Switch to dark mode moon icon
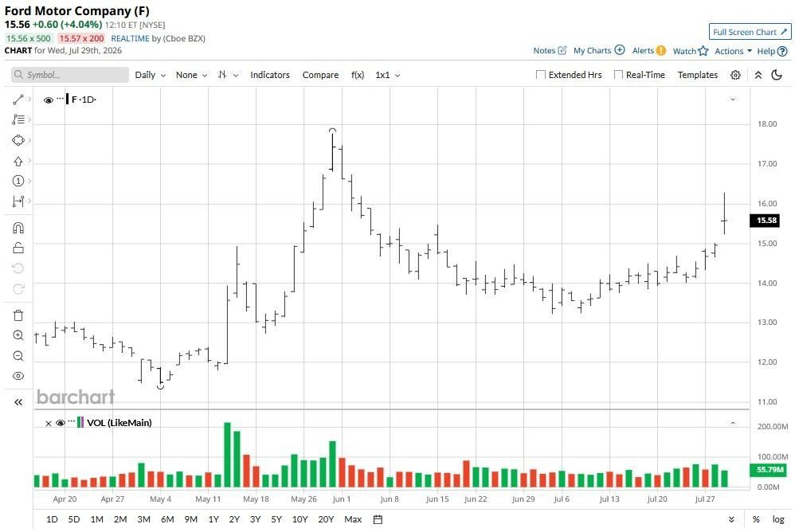This screenshot has height=532, width=795. point(776,75)
